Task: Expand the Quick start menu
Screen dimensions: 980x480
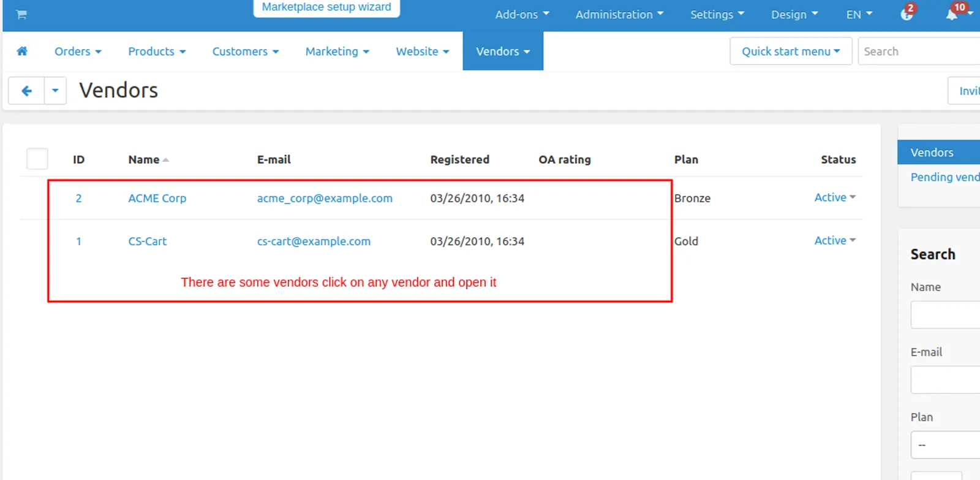Action: [x=791, y=51]
